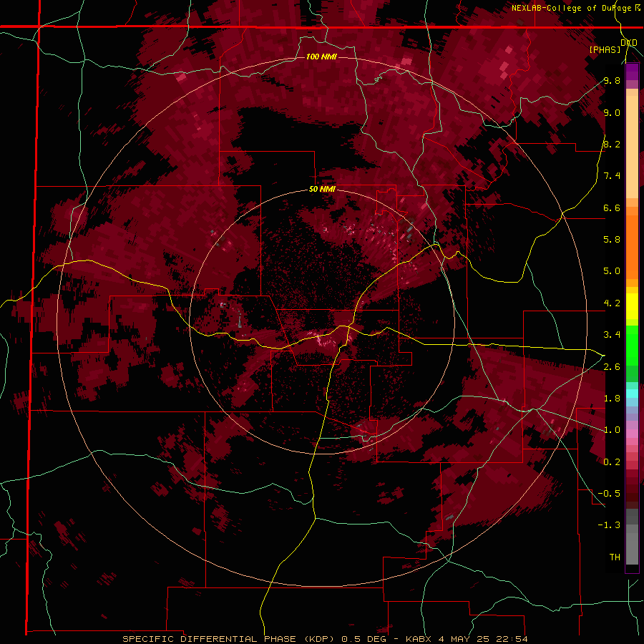Screen dimensions: 644x644
Task: Select the 100 NMI range ring label
Action: click(321, 57)
